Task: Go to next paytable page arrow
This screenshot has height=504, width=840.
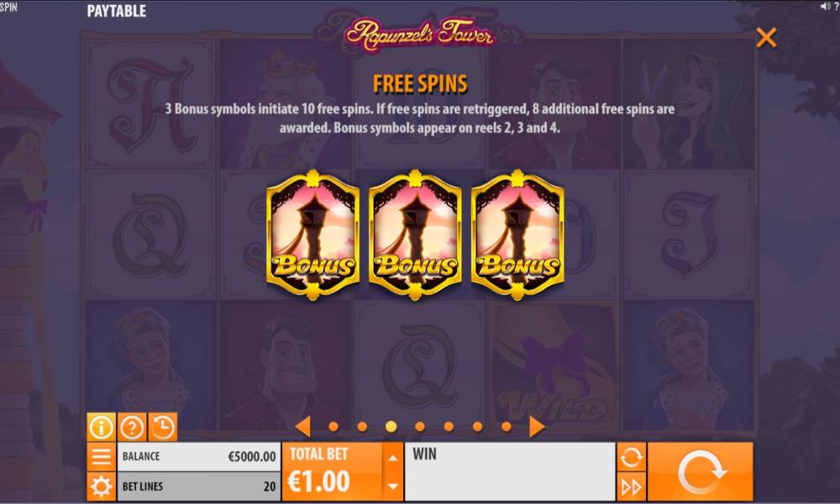Action: [x=536, y=427]
